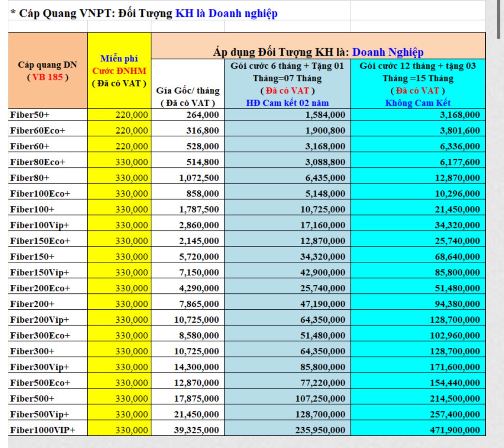Select the 'Fiber100Vip+' row label

[39, 225]
